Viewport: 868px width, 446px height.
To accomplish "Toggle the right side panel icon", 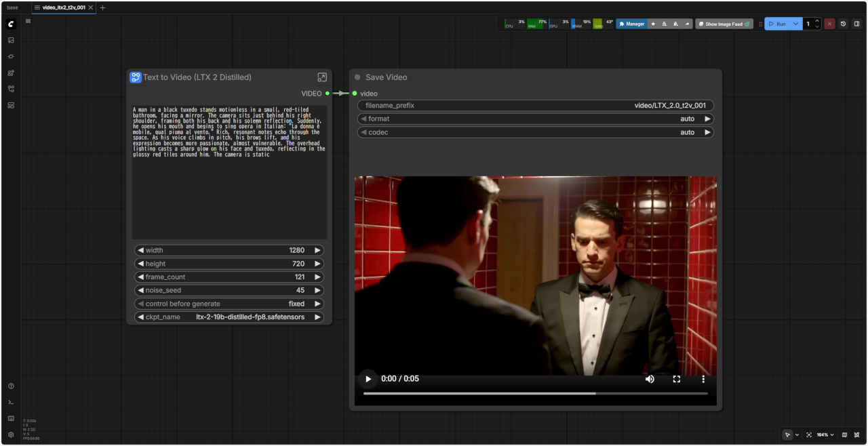I will click(856, 24).
